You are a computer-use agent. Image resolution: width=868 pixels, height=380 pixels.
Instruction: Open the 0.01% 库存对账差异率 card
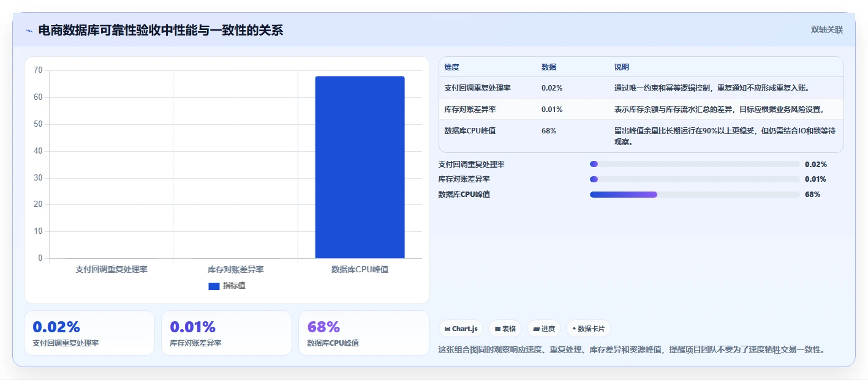[227, 333]
